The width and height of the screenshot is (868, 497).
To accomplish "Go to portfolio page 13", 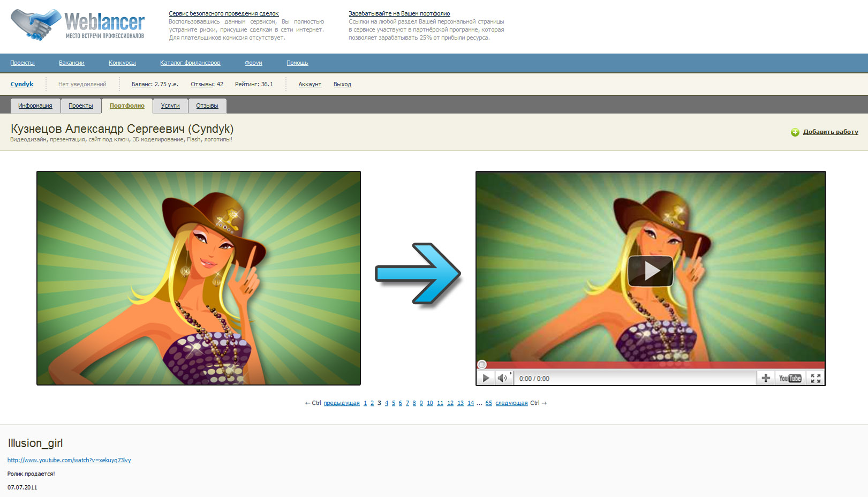I will [x=461, y=403].
